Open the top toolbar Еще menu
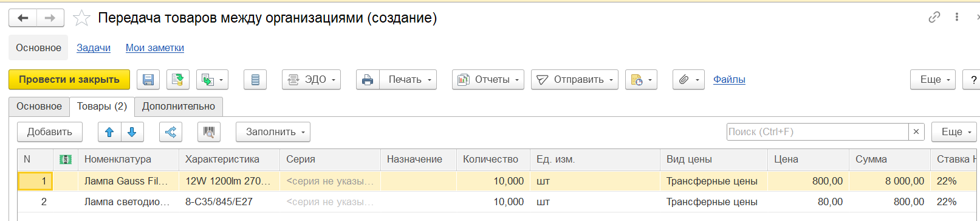Viewport: 980px width, 221px height. 933,80
